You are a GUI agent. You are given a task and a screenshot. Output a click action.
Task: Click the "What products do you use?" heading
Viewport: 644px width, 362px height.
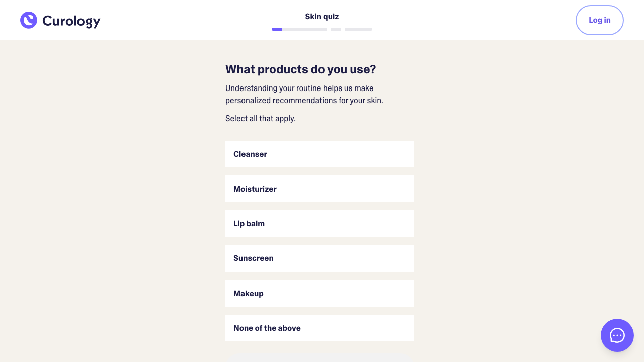[x=301, y=69]
